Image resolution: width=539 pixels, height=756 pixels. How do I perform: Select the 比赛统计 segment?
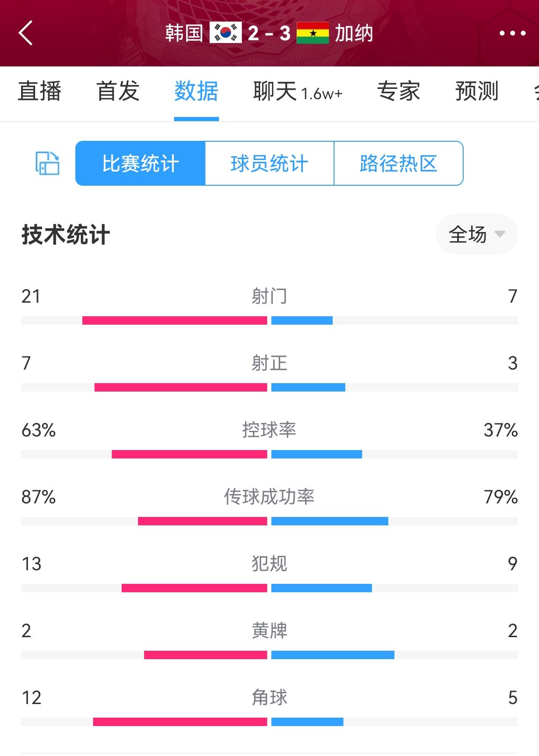pos(140,163)
